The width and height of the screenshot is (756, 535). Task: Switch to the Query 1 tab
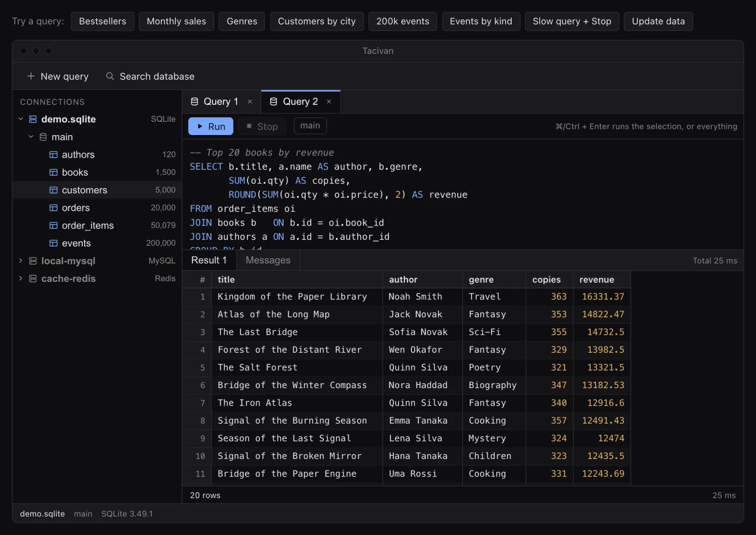click(x=221, y=102)
